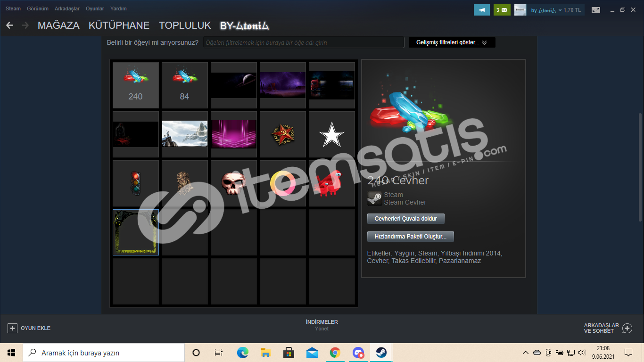Select the colorful ring emoticon item
Viewport: 644px width, 362px height.
[283, 183]
